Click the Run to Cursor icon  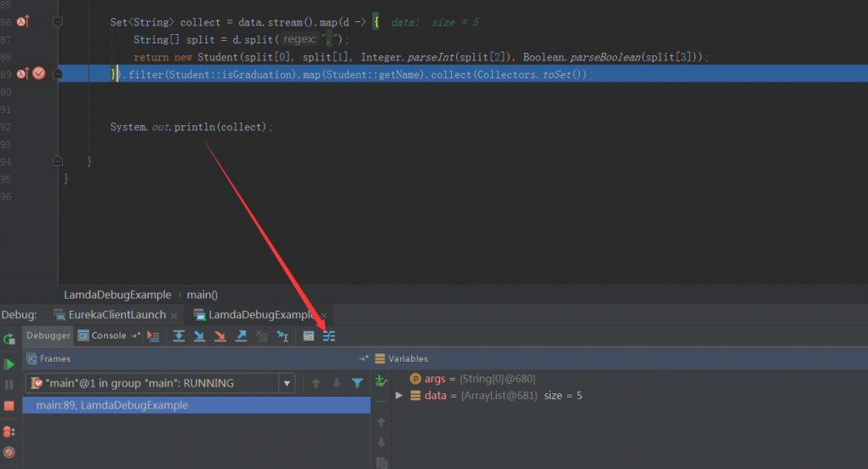(283, 336)
